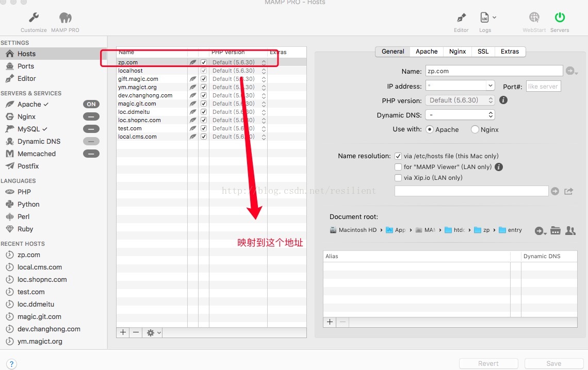Open PHP version stepper for local.cms.com row

pyautogui.click(x=264, y=137)
